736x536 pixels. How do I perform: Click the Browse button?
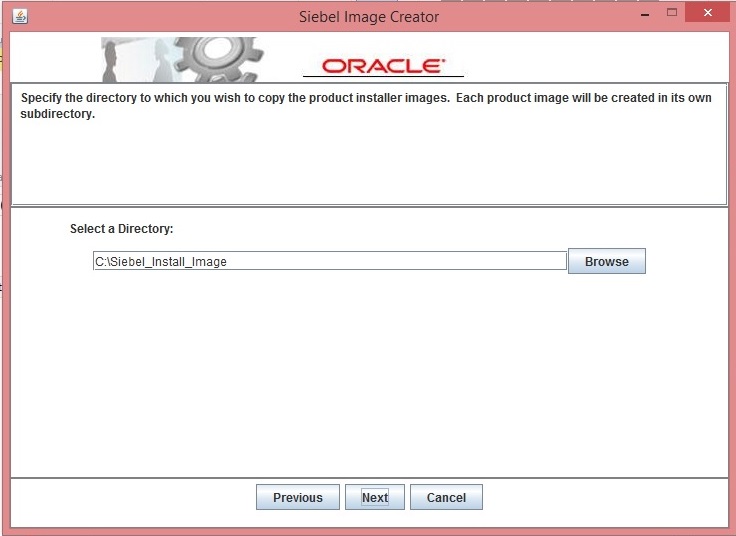[x=606, y=261]
